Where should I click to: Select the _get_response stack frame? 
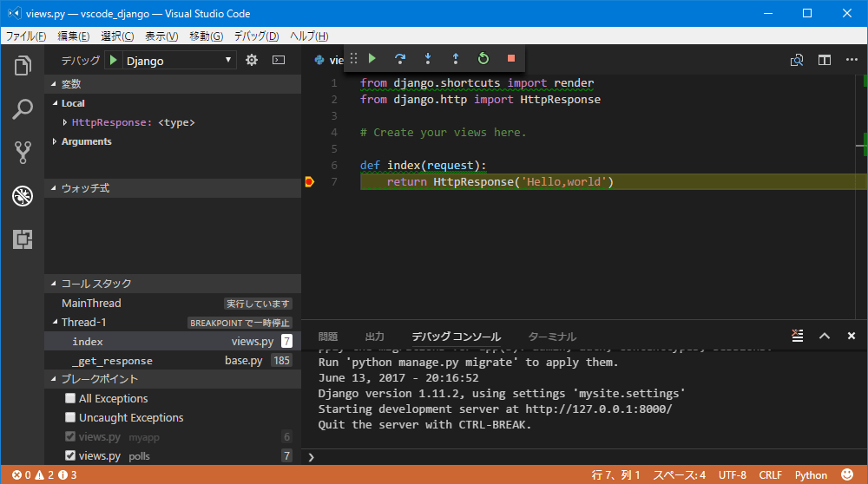173,361
